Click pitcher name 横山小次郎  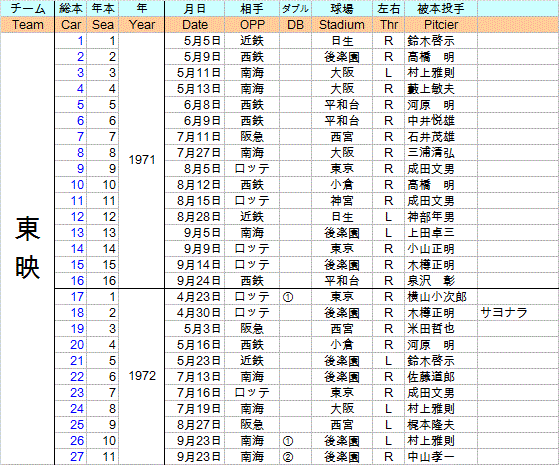tap(437, 297)
